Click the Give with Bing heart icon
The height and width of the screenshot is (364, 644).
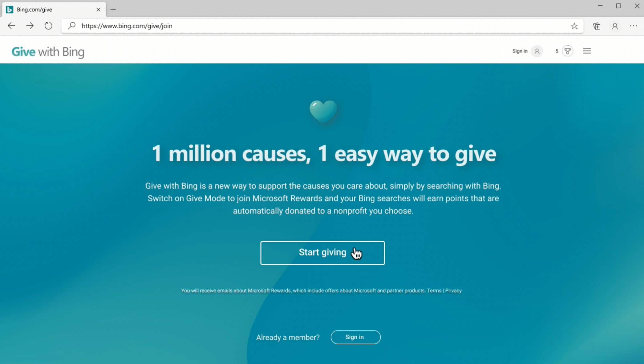323,111
